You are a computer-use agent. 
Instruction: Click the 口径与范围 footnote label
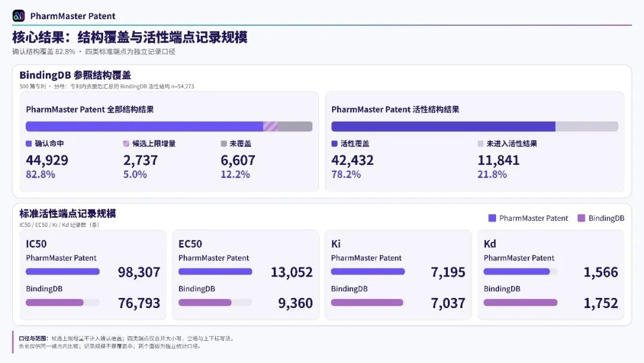click(33, 339)
